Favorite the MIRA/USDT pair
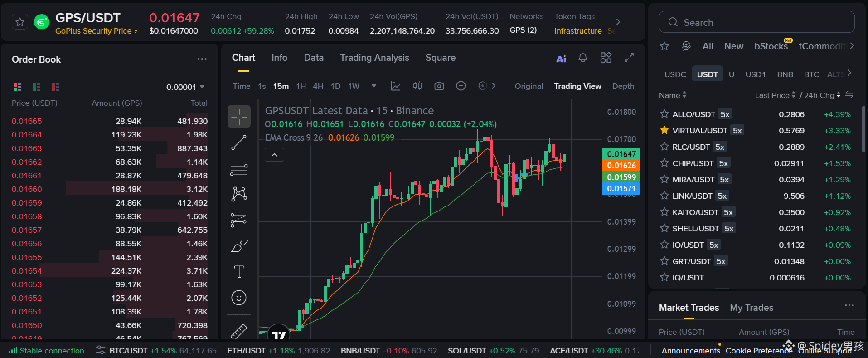Screen dimensions: 868x358 [664, 179]
